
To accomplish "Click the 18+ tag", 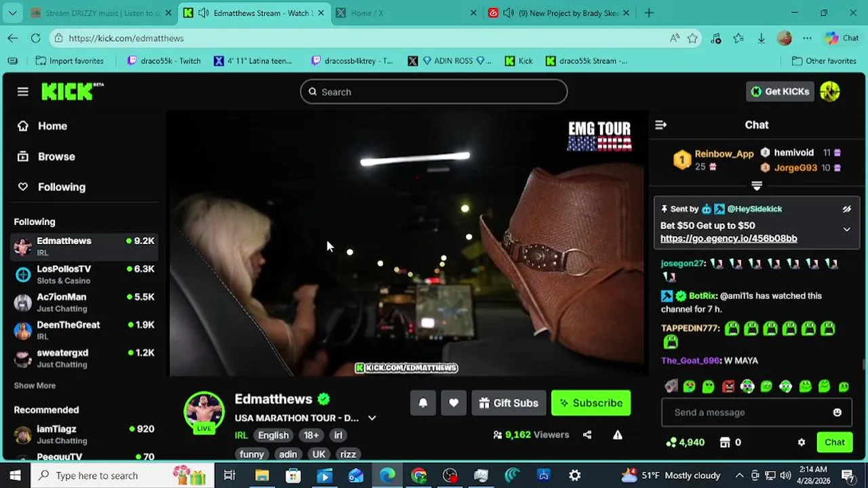I will [x=311, y=435].
